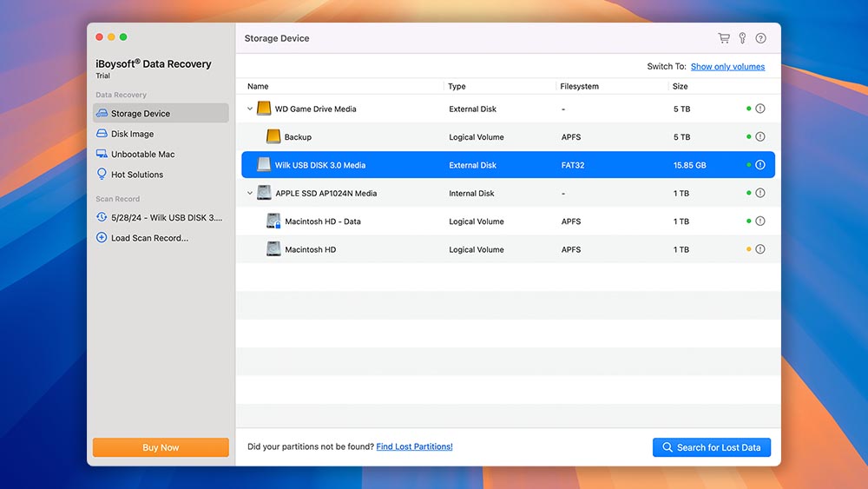Screen dimensions: 868x489
Task: Select Wilk USB DISK 3.0 Media name
Action: 320,165
